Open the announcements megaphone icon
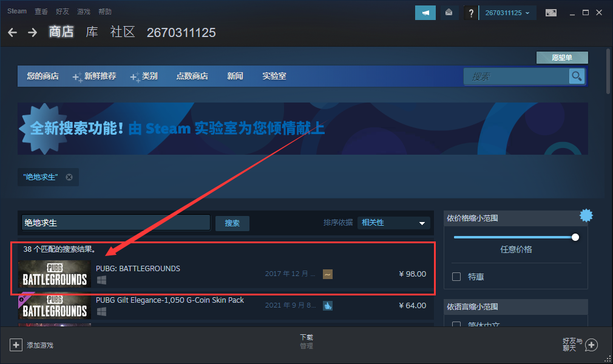This screenshot has height=364, width=613. click(x=425, y=13)
